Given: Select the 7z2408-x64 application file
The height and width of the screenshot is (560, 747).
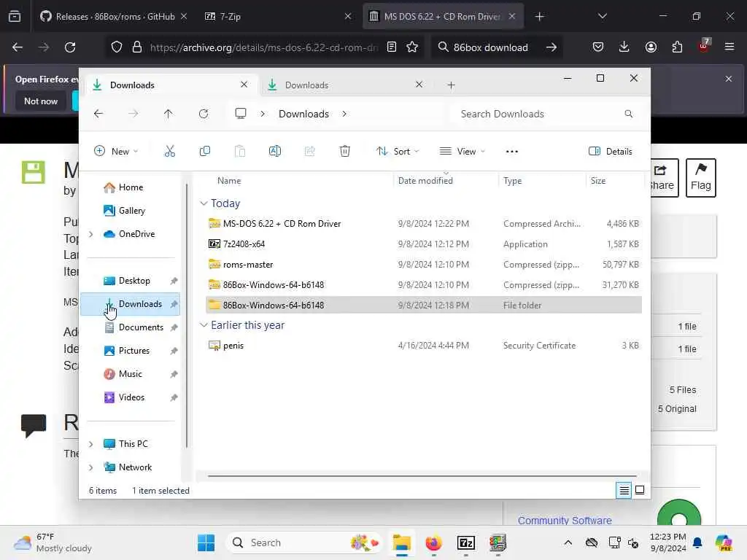Looking at the screenshot, I should 424,244.
